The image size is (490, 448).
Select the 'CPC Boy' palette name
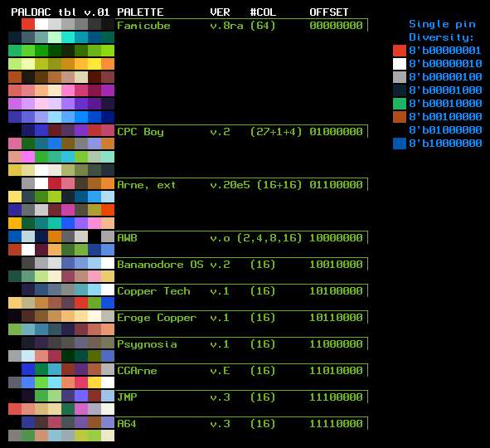coord(140,132)
